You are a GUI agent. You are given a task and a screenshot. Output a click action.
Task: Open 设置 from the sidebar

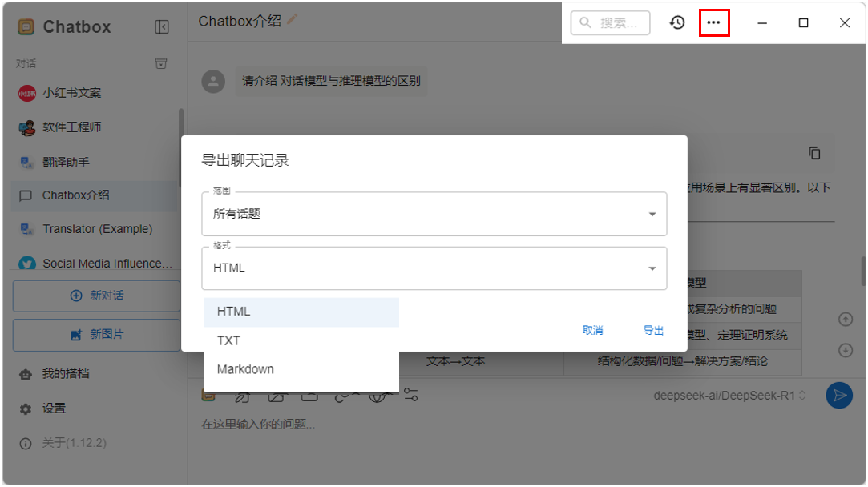pos(54,409)
